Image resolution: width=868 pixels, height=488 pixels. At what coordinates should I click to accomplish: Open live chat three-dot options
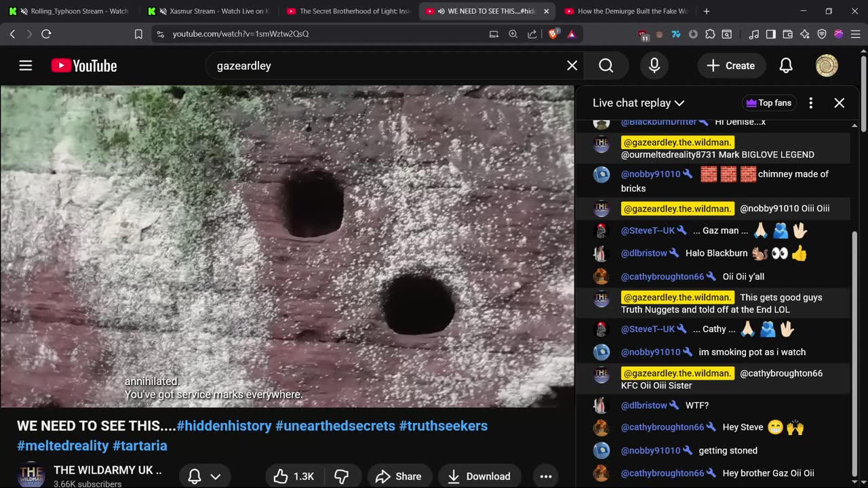pos(811,103)
